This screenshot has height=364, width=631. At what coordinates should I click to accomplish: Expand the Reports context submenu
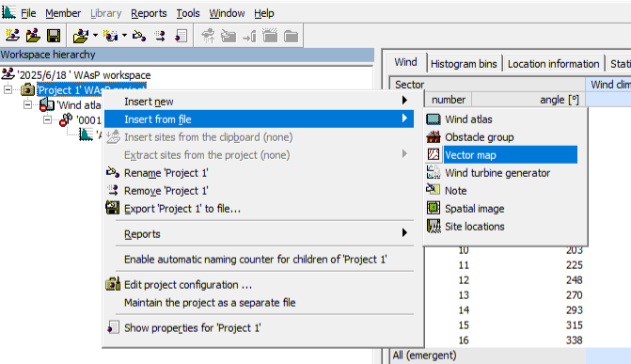[259, 234]
